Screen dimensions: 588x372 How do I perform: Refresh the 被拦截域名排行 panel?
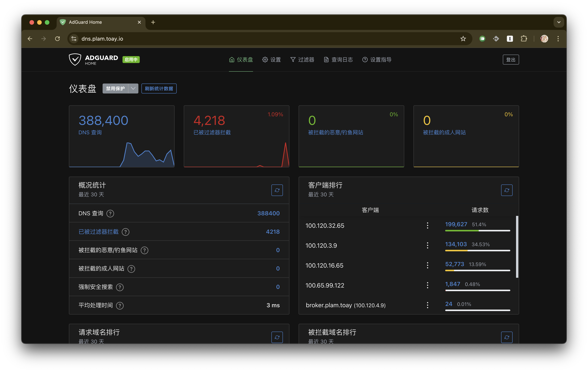(506, 337)
